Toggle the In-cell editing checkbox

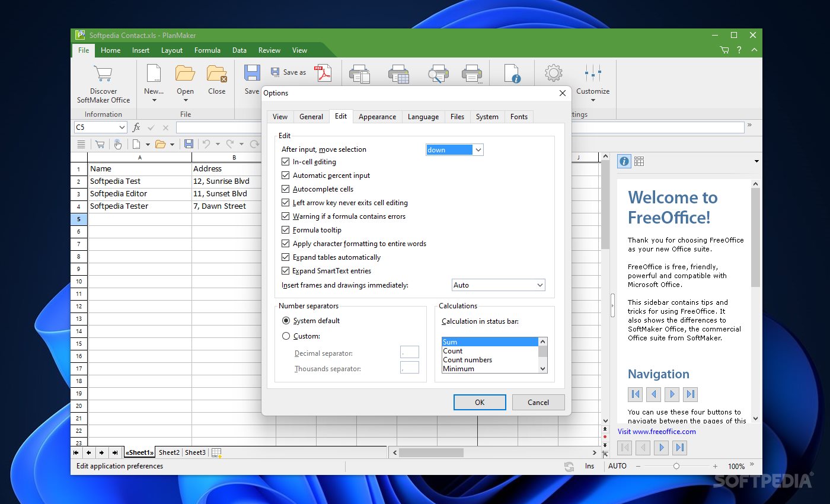click(x=286, y=162)
